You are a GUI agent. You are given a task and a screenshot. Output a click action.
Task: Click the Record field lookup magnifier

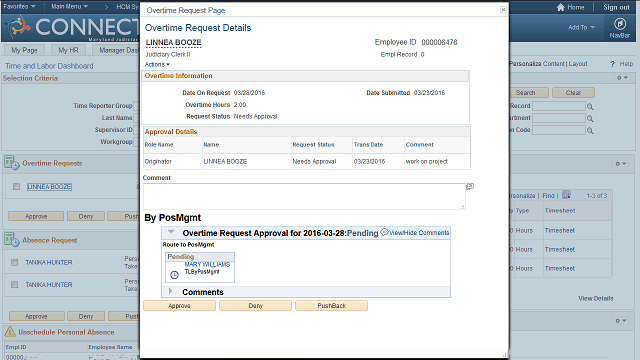[x=590, y=107]
